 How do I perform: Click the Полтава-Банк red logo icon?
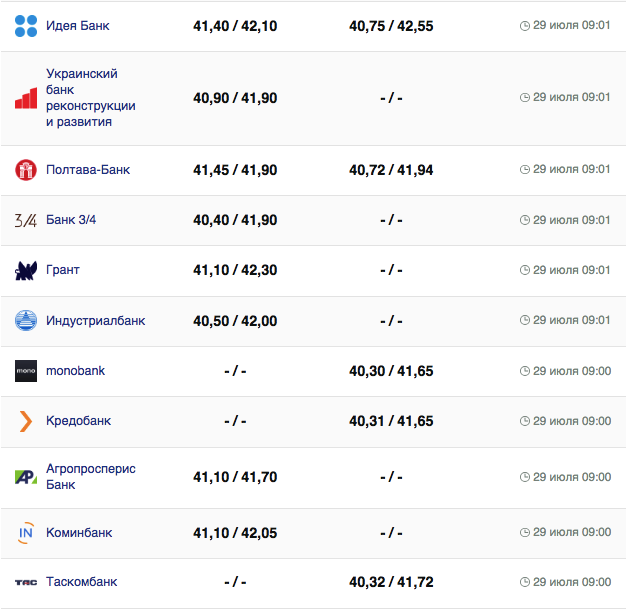click(26, 170)
